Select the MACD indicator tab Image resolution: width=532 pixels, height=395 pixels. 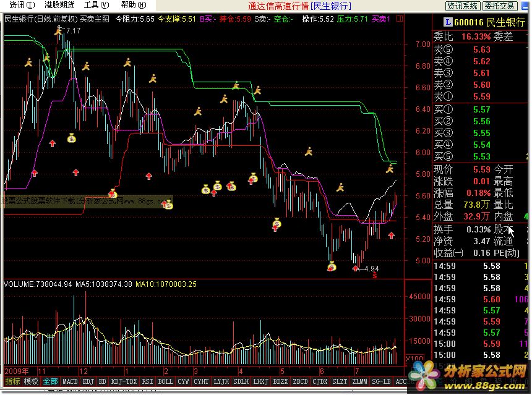click(x=71, y=382)
